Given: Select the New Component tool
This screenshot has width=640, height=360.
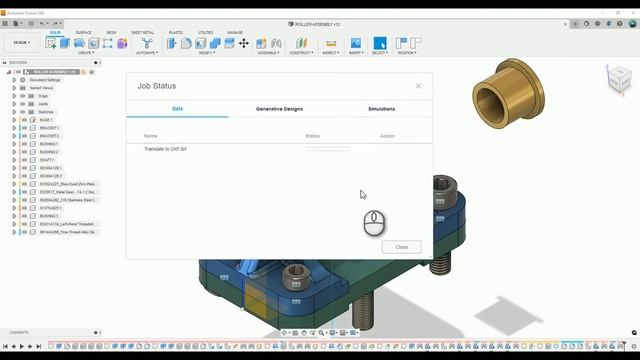Looking at the screenshot, I should (261, 43).
